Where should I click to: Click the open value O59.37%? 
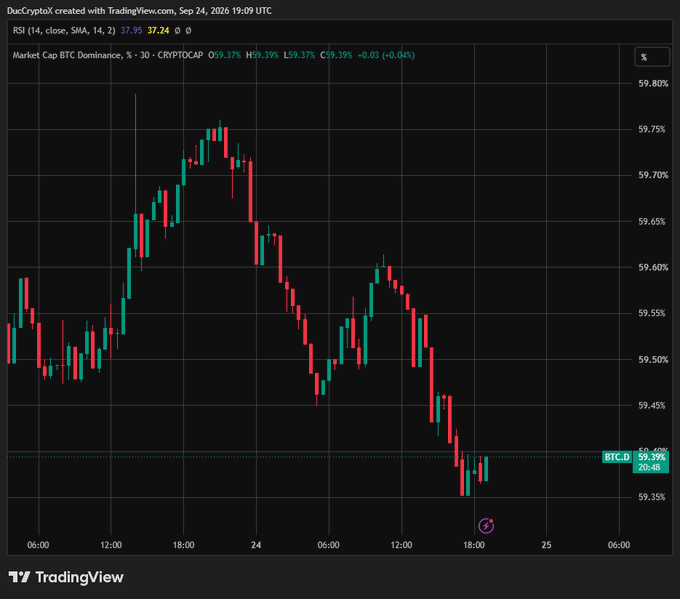click(224, 55)
